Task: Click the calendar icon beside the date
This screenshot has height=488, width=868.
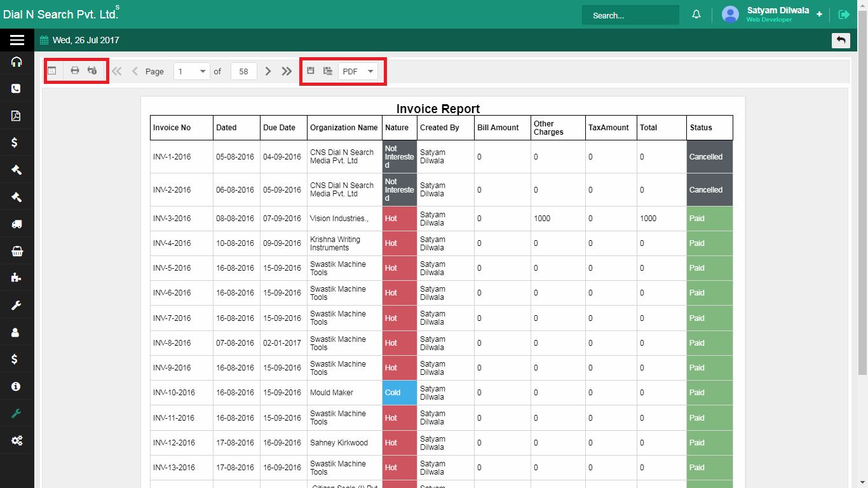Action: 44,40
